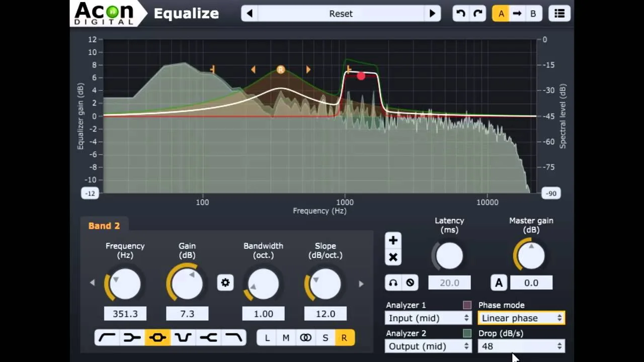Select the peak filter type icon
Image resolution: width=644 pixels, height=362 pixels.
[x=158, y=337]
